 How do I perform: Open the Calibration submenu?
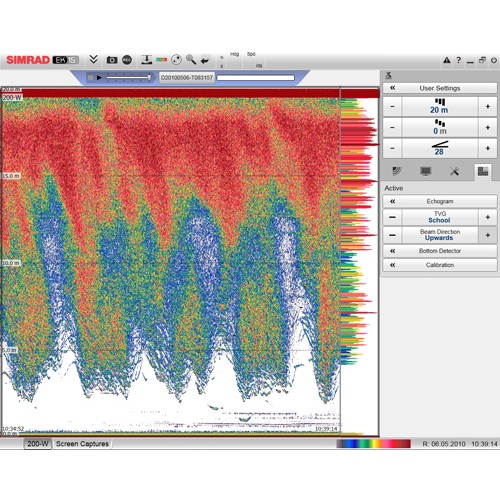coord(440,265)
